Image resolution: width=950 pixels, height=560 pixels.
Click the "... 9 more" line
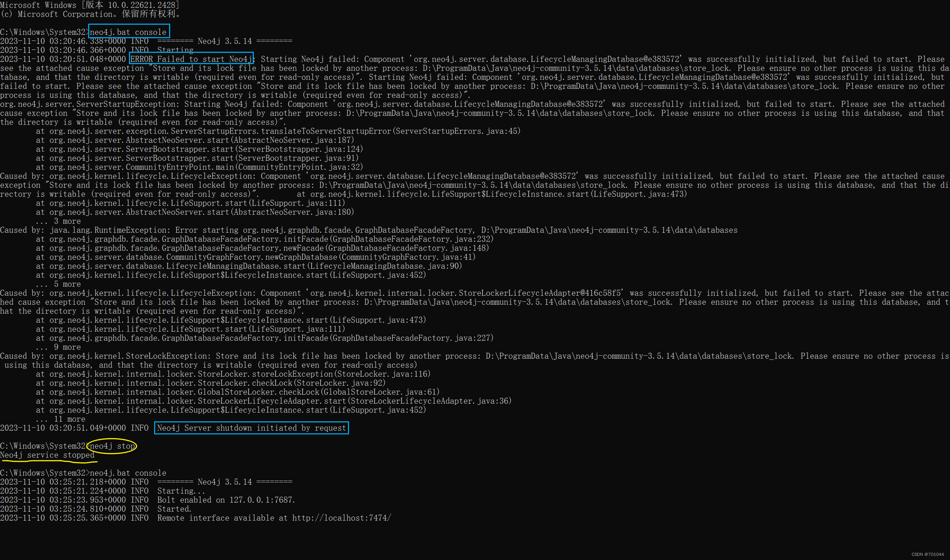point(58,347)
